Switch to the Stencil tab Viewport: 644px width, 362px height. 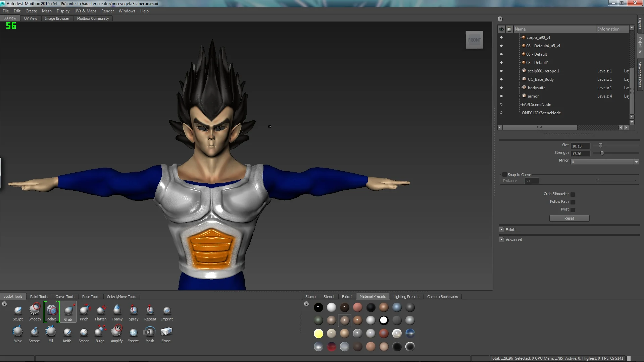tap(329, 297)
